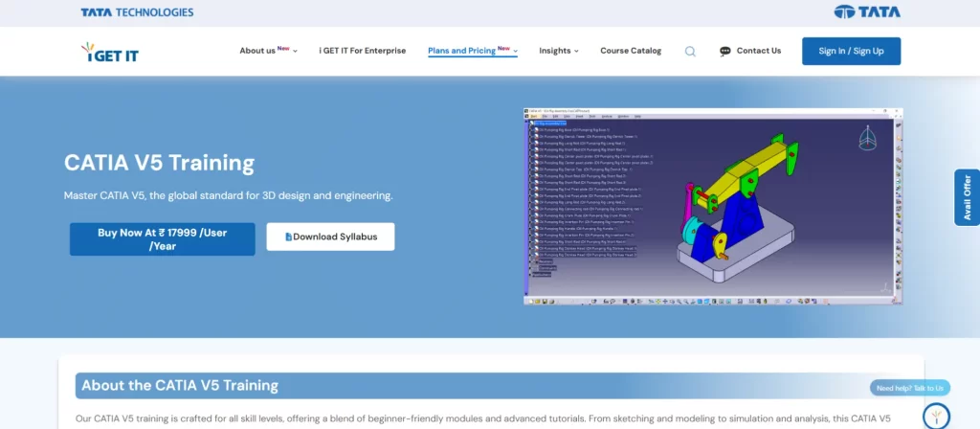980x429 pixels.
Task: Click the Sign In / Sign Up button
Action: click(851, 52)
